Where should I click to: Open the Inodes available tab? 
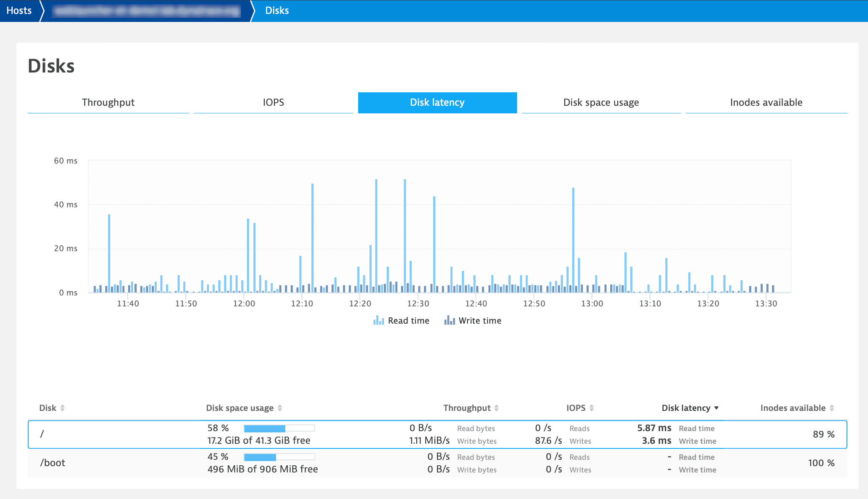pyautogui.click(x=766, y=102)
